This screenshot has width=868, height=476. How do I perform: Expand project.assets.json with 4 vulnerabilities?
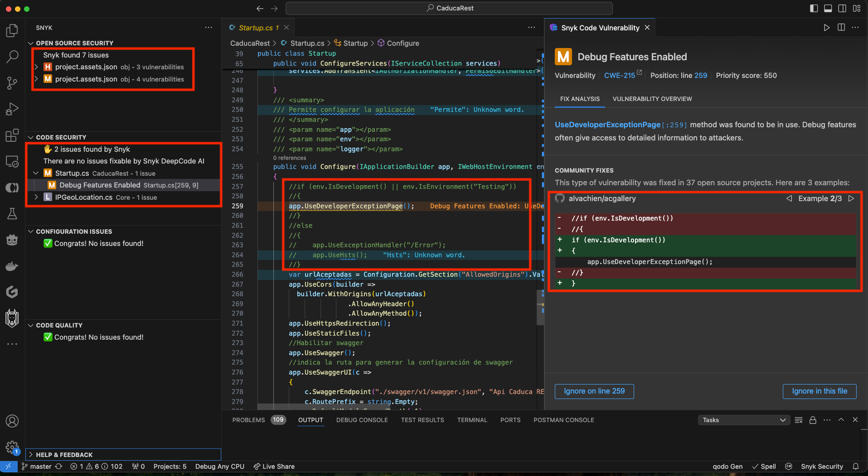[36, 79]
